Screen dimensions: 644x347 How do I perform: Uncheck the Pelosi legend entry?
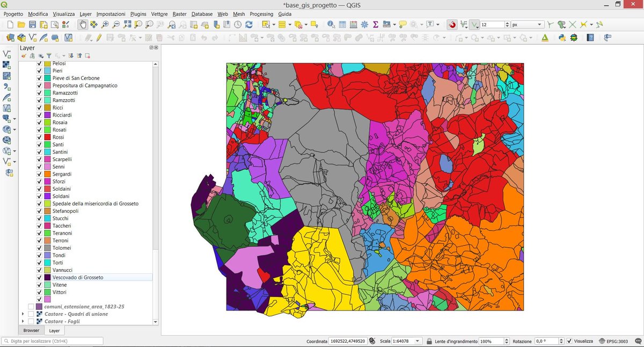coord(39,64)
